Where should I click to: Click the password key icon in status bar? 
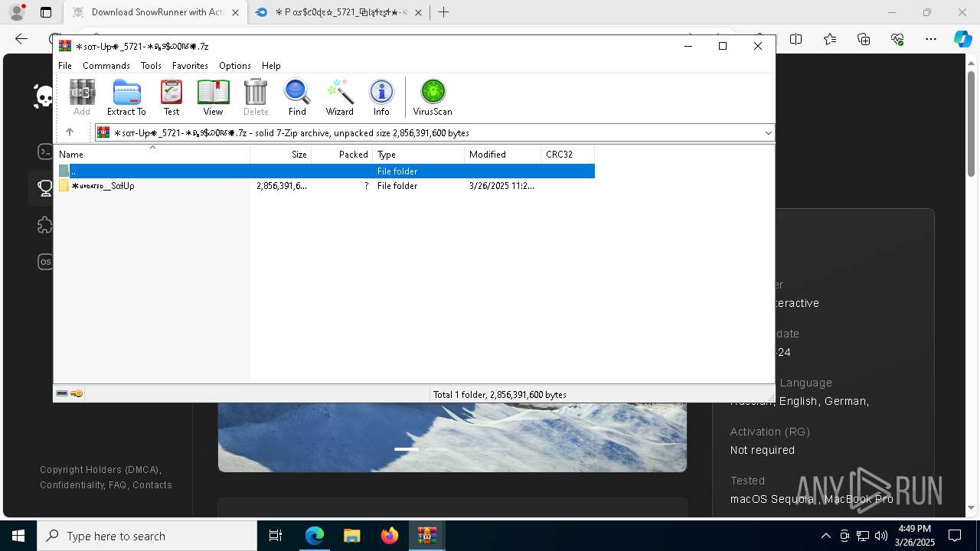tap(77, 394)
